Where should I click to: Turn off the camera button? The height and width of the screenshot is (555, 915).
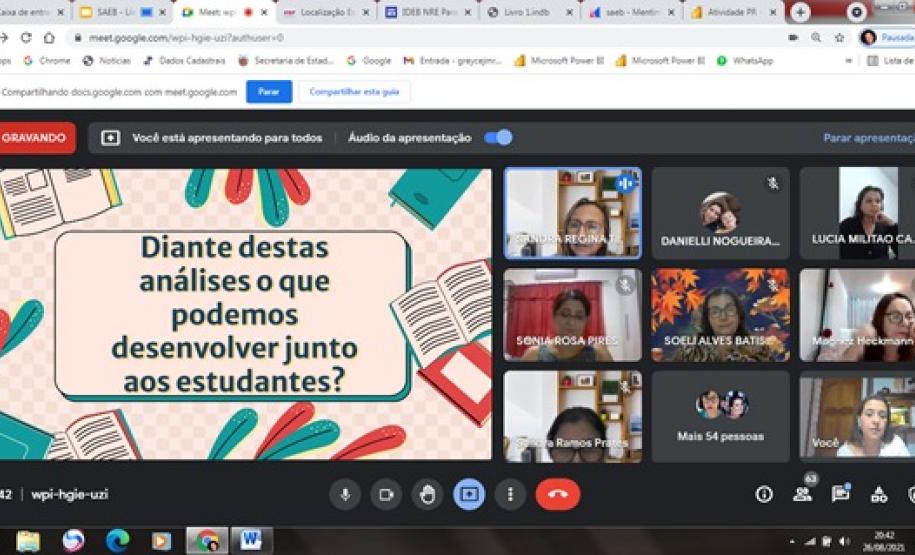386,494
